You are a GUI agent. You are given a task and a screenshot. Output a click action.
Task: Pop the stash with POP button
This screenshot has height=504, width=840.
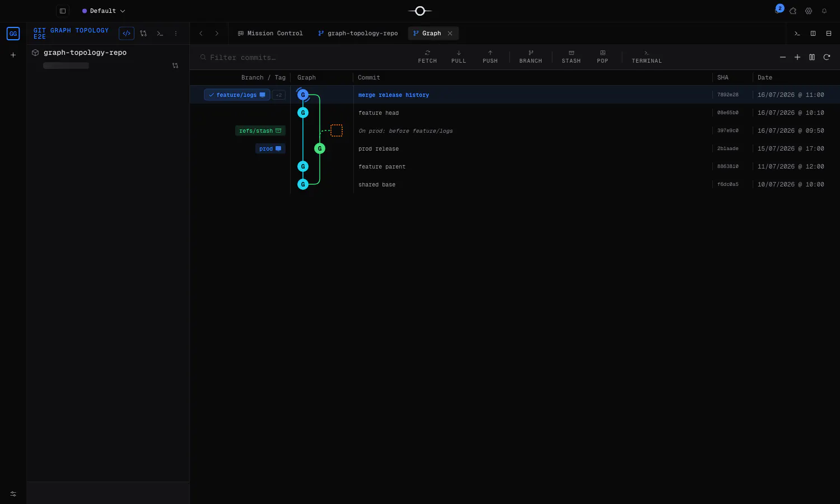pyautogui.click(x=603, y=57)
